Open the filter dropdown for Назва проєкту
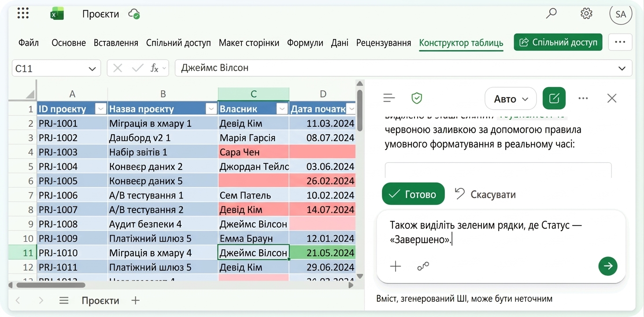 point(211,109)
